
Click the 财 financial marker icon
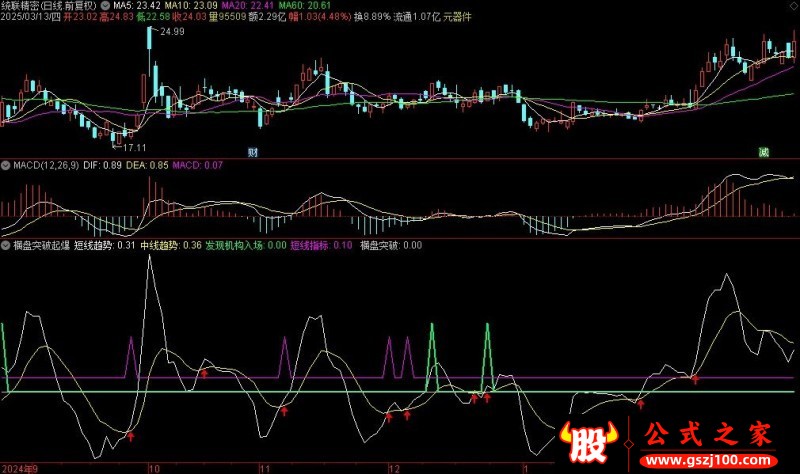[x=253, y=152]
